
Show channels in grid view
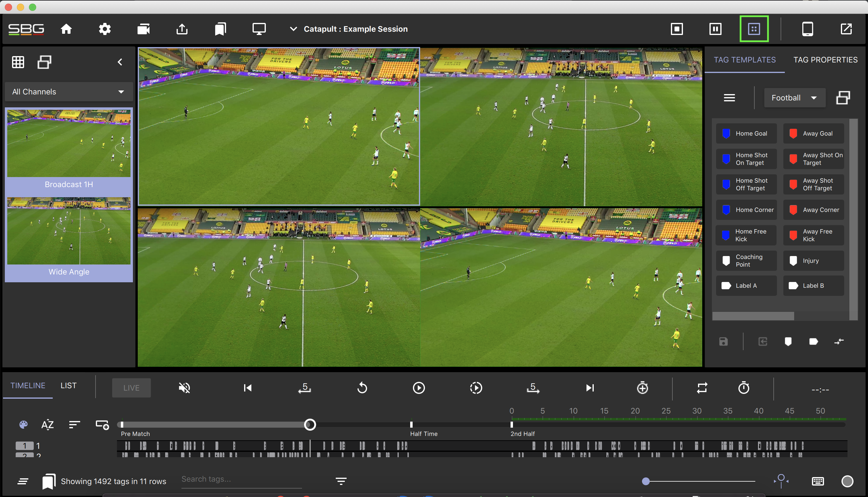click(18, 62)
